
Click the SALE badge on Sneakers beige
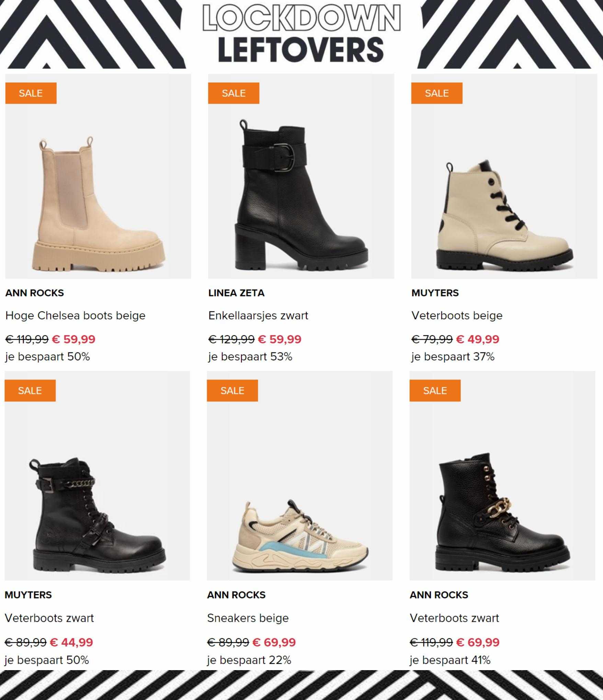click(232, 390)
